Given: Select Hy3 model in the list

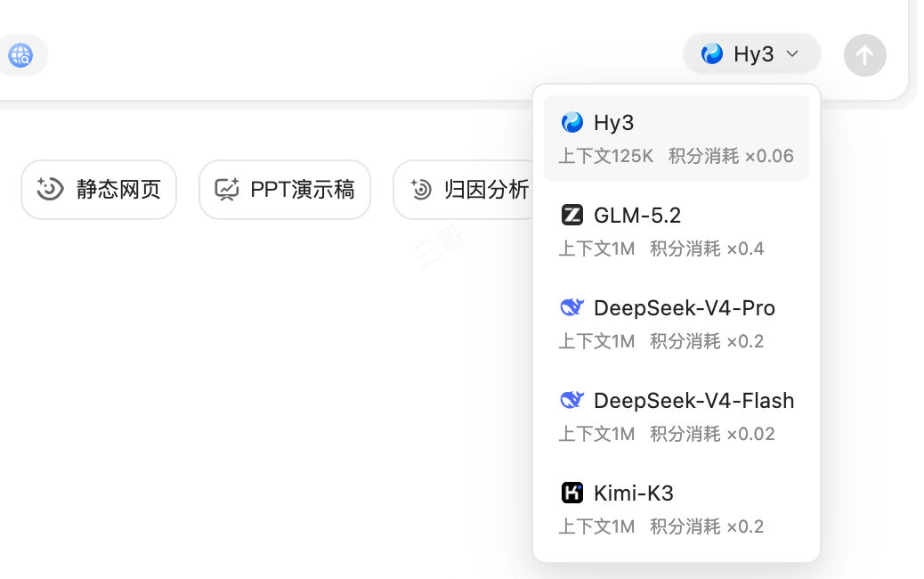Looking at the screenshot, I should (x=677, y=138).
